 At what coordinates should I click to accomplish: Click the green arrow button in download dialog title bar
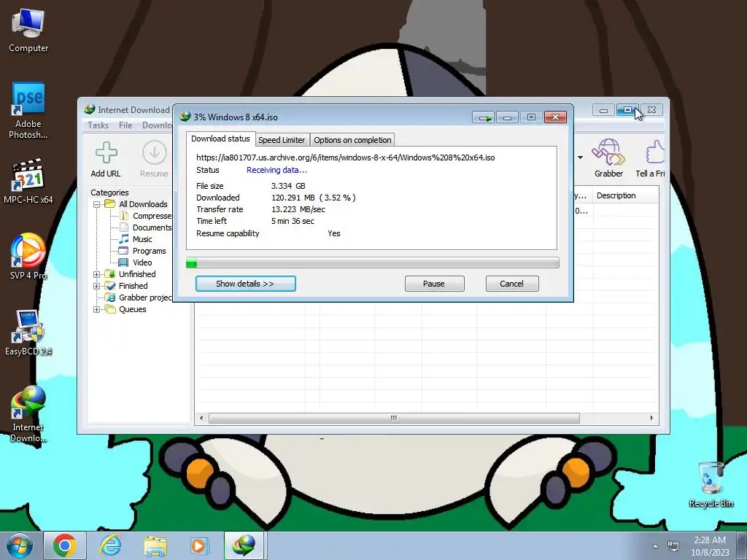[484, 117]
